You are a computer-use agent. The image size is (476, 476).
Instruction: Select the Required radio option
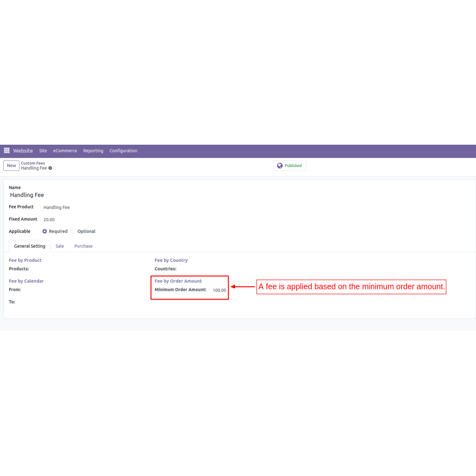(45, 231)
